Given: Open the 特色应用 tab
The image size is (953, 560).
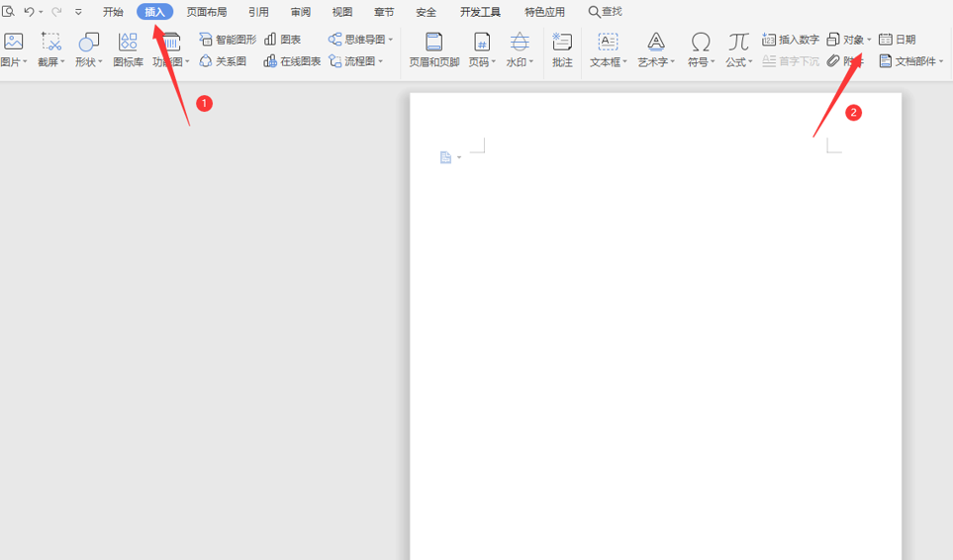Looking at the screenshot, I should pos(544,12).
